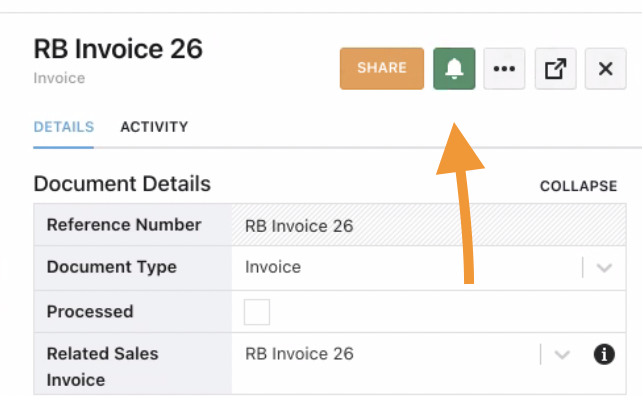Click the Invoice value in Document Type

[273, 267]
